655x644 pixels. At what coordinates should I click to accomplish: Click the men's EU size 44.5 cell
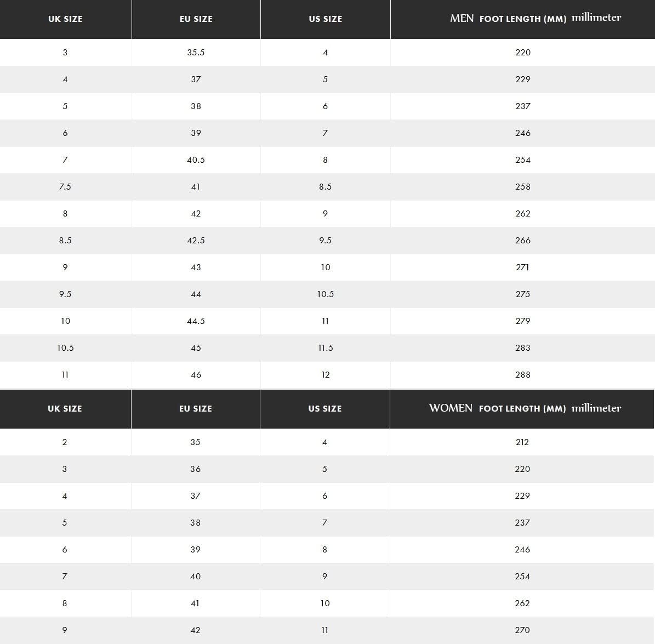pos(196,321)
